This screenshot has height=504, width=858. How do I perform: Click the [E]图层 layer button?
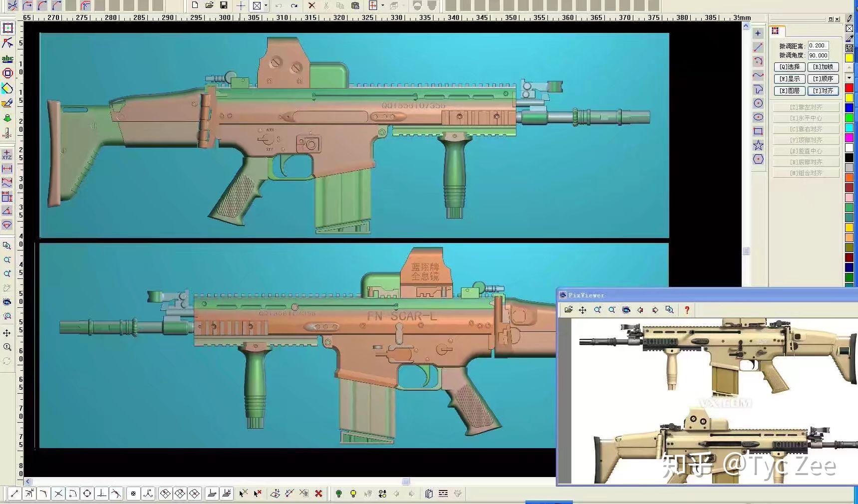point(790,91)
